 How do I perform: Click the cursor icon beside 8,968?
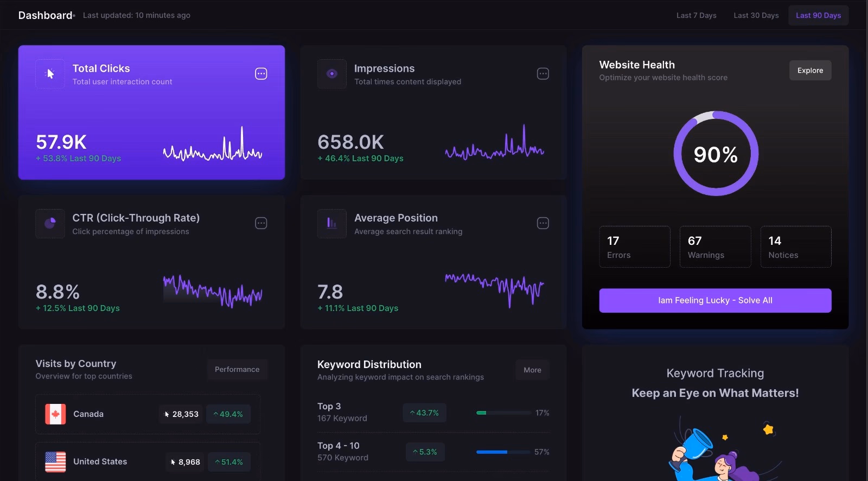pyautogui.click(x=173, y=462)
